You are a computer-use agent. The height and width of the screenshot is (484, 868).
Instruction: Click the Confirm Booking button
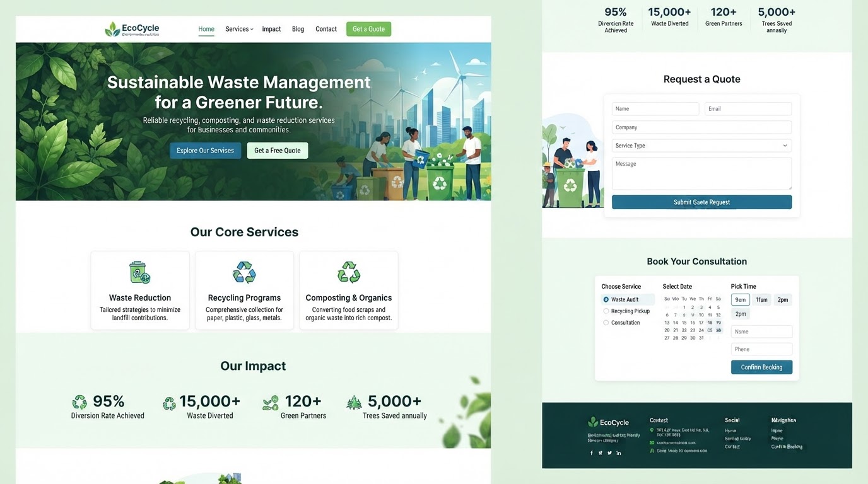[x=761, y=367]
